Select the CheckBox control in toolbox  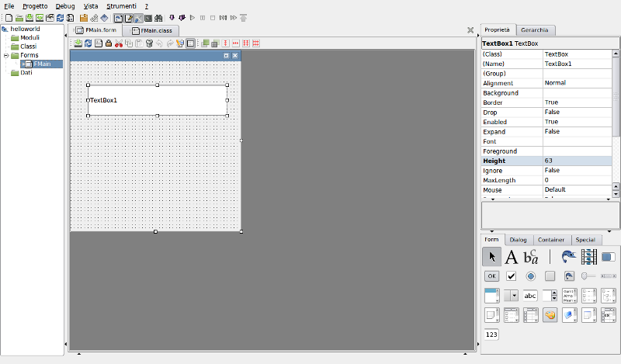[512, 276]
